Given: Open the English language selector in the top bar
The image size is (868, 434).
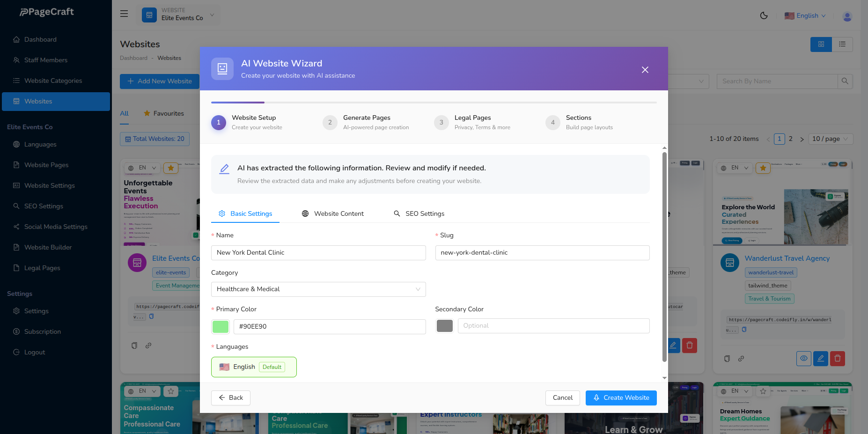Looking at the screenshot, I should [x=805, y=15].
